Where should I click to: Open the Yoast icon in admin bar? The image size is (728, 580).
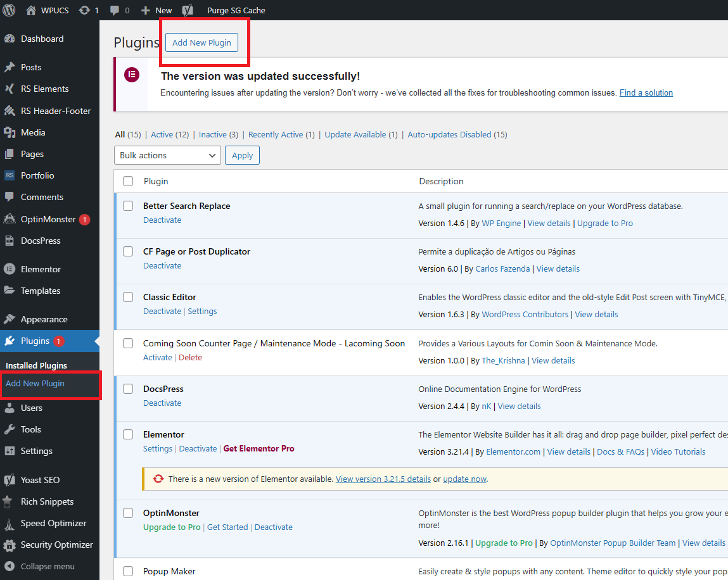click(188, 10)
